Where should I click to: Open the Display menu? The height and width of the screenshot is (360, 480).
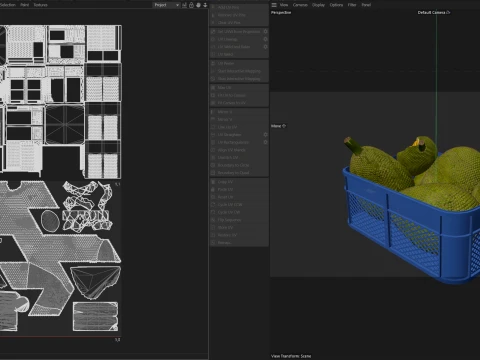[318, 5]
